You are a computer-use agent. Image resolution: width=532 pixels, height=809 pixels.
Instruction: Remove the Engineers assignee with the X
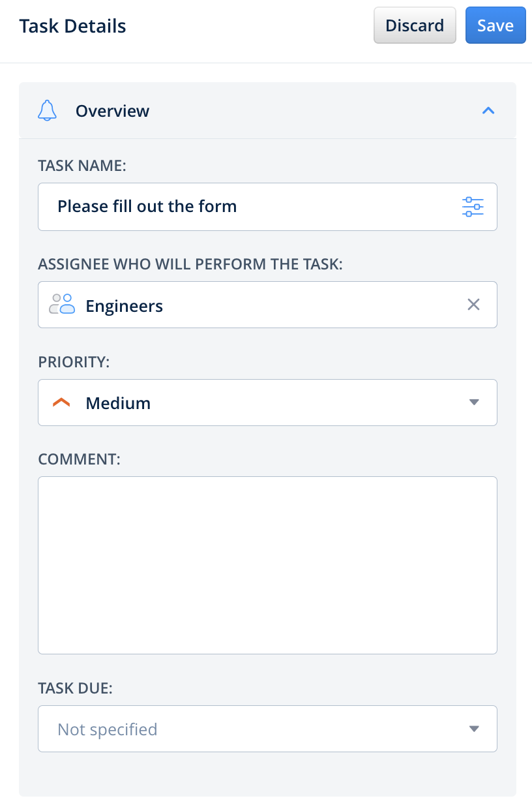(x=474, y=305)
